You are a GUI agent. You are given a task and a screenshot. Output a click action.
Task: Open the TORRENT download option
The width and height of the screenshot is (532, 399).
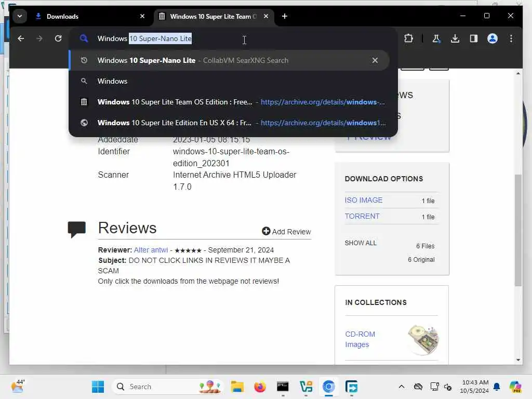coord(362,216)
